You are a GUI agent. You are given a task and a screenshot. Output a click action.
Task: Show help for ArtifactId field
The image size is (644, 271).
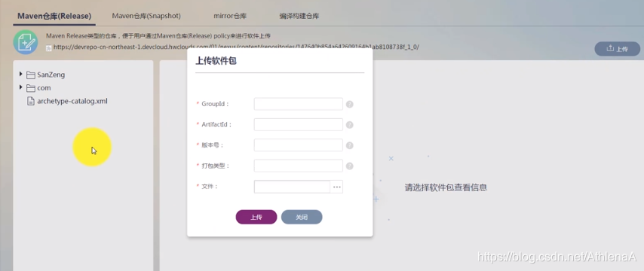coord(349,125)
